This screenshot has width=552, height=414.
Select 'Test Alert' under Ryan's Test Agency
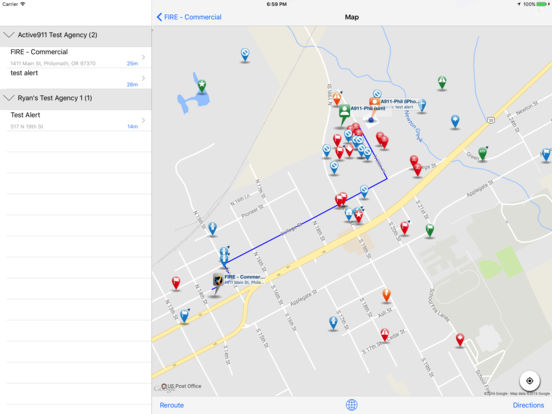[x=76, y=120]
